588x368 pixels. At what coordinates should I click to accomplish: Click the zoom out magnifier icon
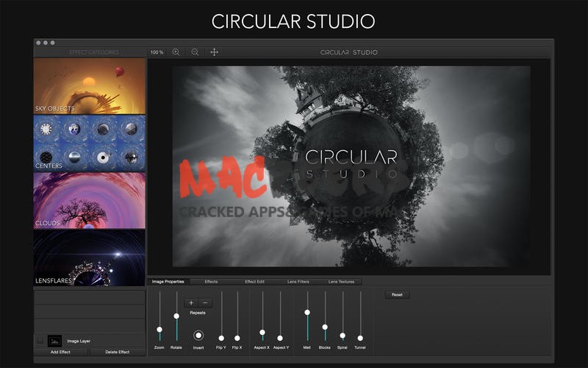(x=195, y=52)
